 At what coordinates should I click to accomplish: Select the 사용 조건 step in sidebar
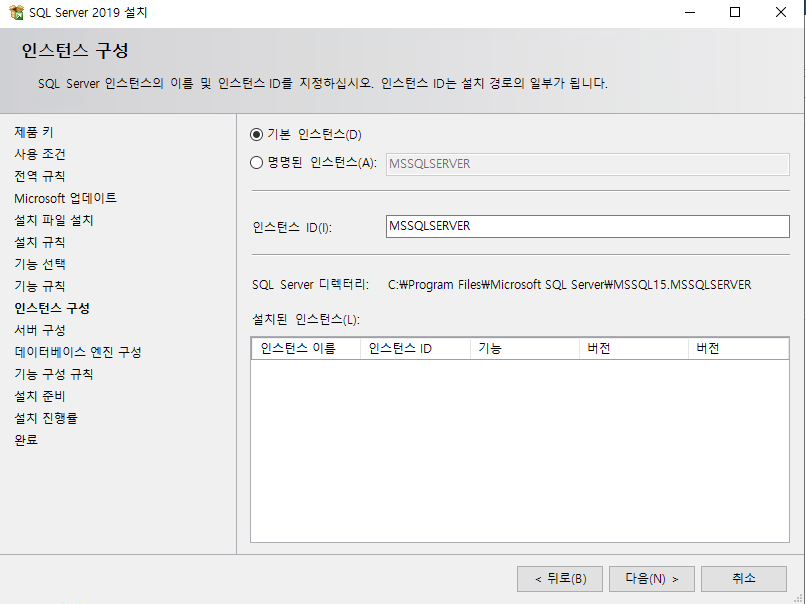(x=40, y=154)
